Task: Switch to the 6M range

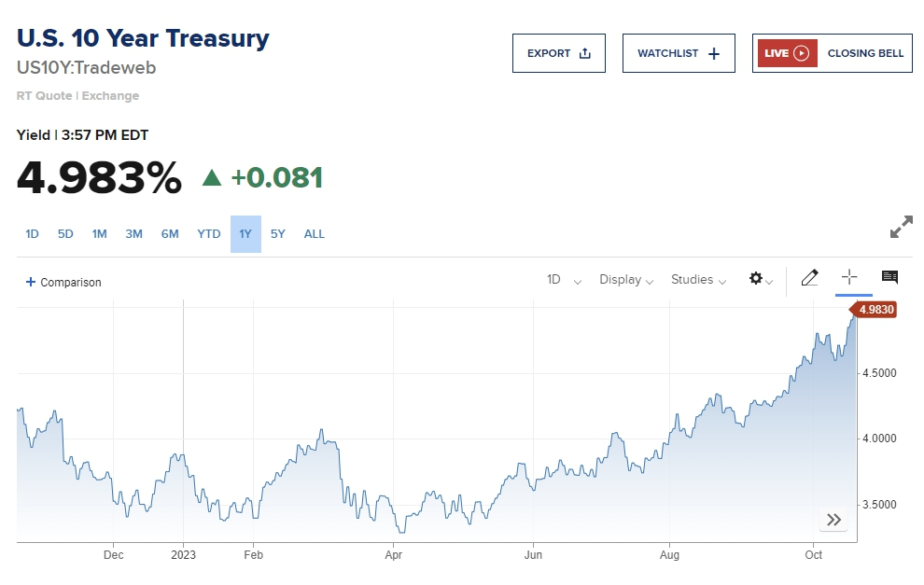Action: tap(170, 234)
